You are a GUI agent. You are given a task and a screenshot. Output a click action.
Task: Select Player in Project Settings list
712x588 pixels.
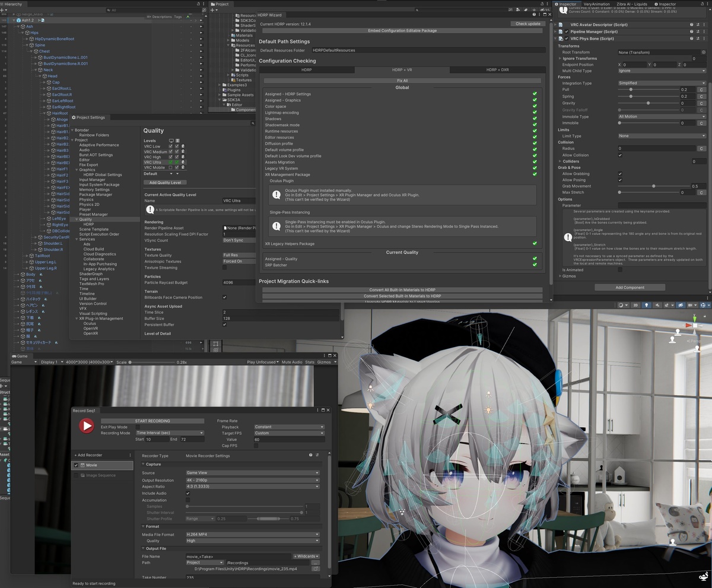(x=85, y=209)
